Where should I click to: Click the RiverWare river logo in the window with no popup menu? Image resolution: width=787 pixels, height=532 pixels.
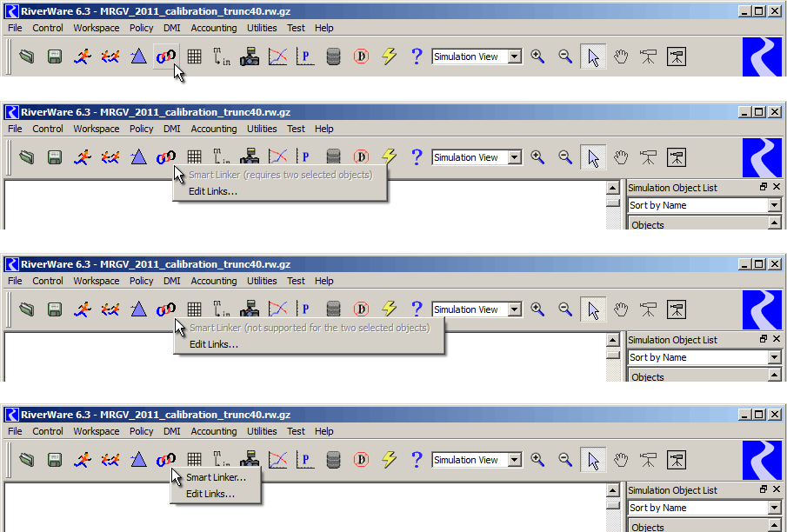762,57
